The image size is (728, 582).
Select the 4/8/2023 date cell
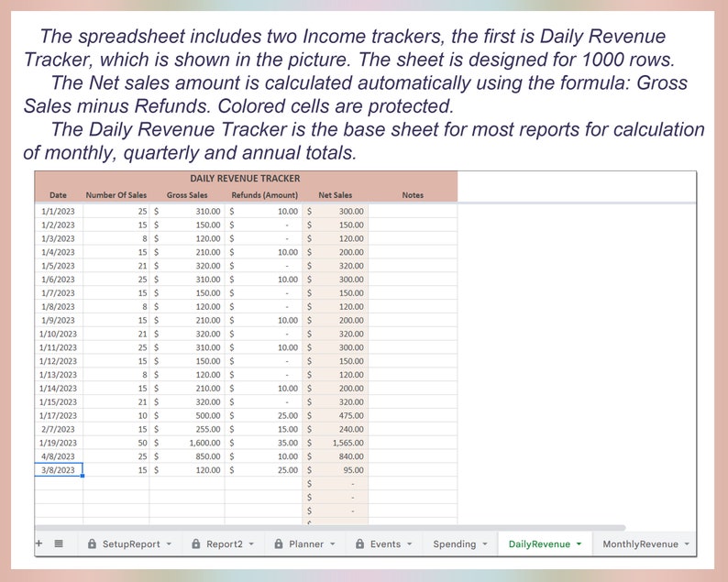pos(59,456)
